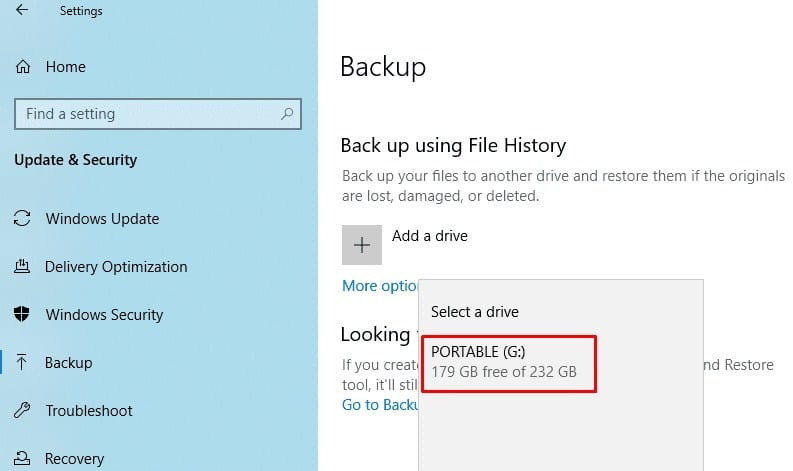
Task: Click the back arrow icon
Action: tap(22, 10)
